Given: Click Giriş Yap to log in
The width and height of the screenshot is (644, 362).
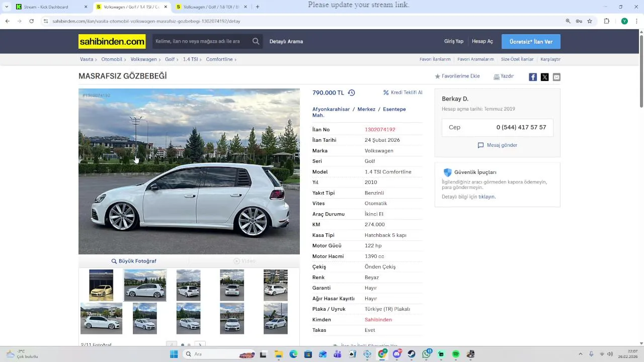Looking at the screenshot, I should click(x=454, y=41).
